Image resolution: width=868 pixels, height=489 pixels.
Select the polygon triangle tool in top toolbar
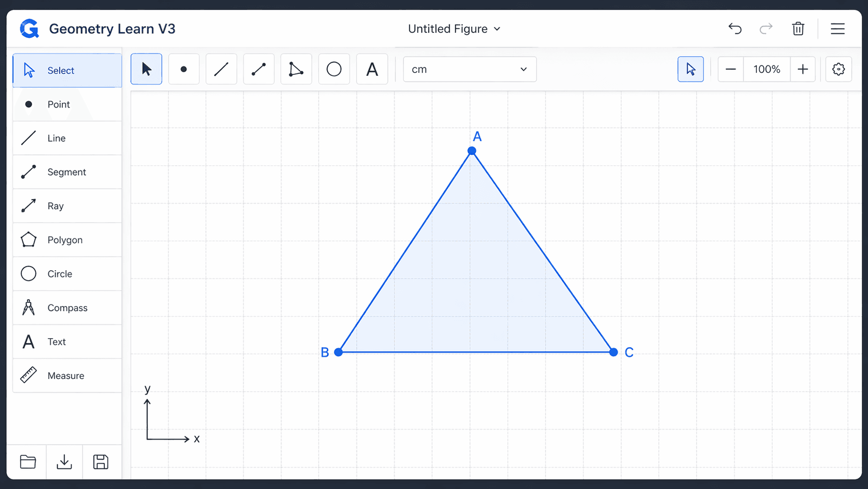pos(296,69)
